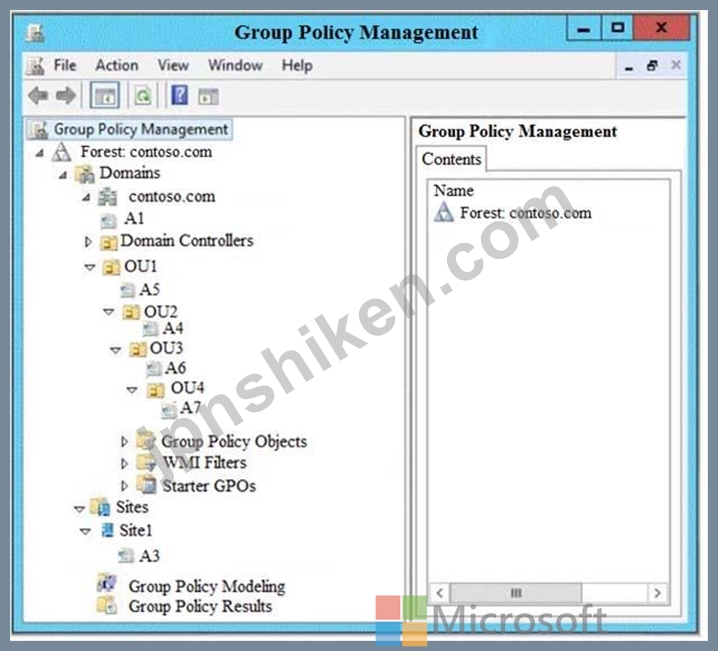Expand the Starter GPOs node

tap(124, 485)
